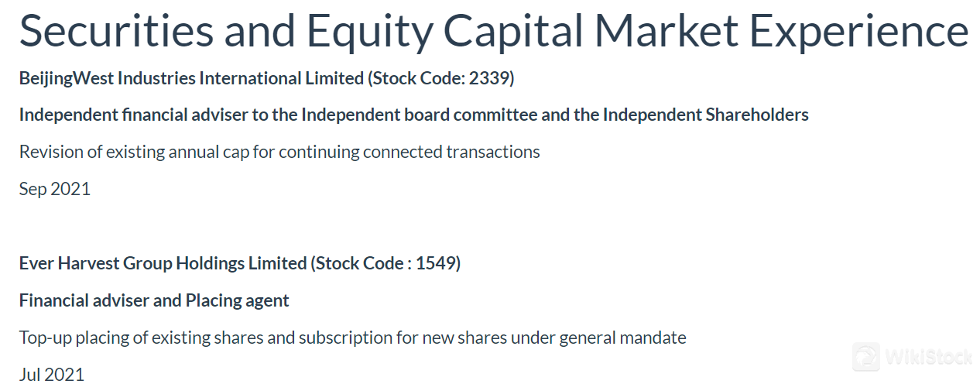The width and height of the screenshot is (980, 384).
Task: Click the WikiStock watermark logo icon
Action: (x=866, y=357)
